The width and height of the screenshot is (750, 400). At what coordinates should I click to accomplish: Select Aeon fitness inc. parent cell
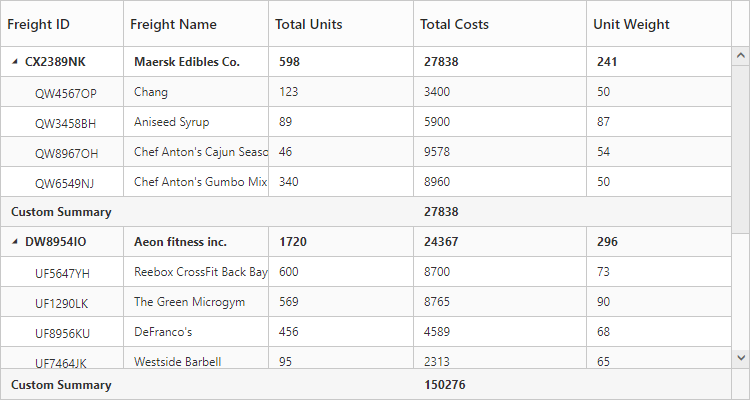point(180,242)
